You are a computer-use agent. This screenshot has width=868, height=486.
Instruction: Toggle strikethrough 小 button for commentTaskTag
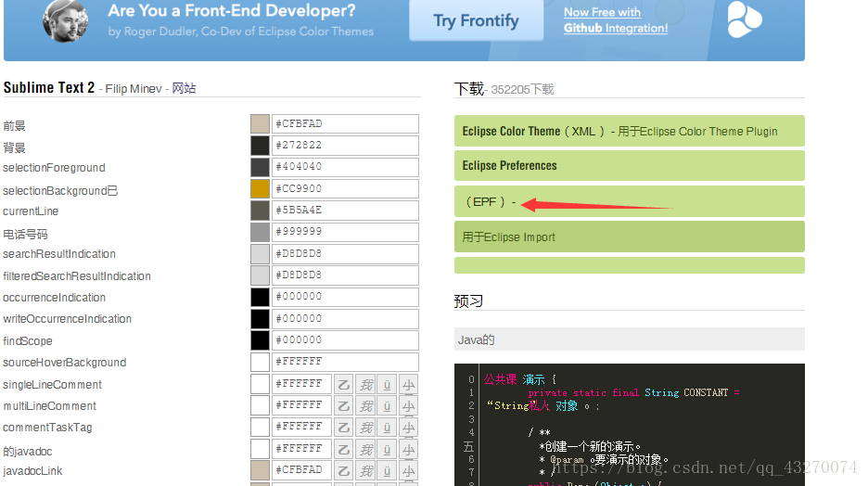coord(409,428)
